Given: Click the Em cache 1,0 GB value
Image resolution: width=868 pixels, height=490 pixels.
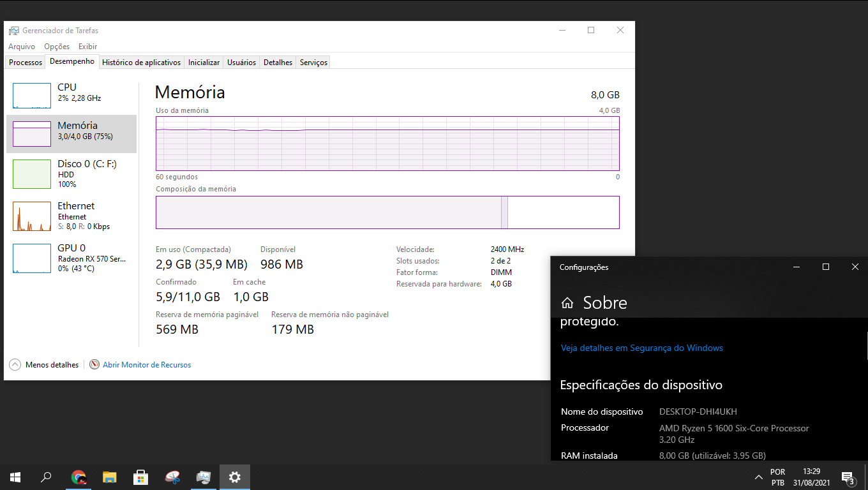Looking at the screenshot, I should pyautogui.click(x=251, y=297).
